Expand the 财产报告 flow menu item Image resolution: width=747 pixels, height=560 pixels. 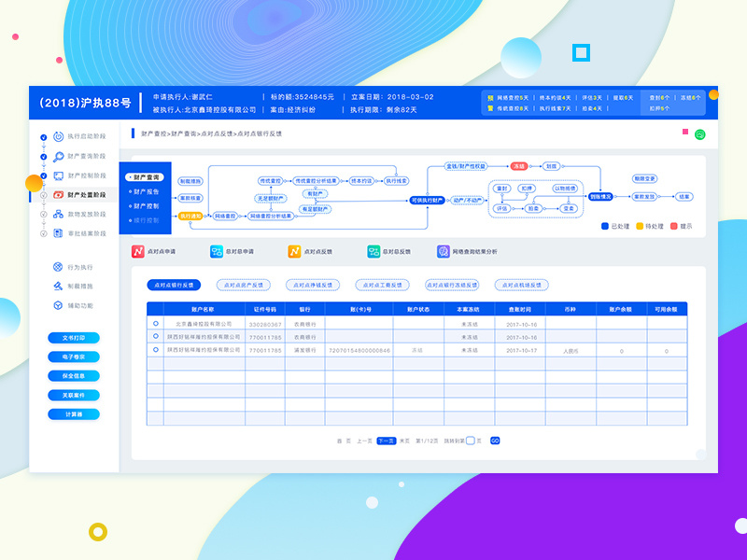pyautogui.click(x=145, y=191)
